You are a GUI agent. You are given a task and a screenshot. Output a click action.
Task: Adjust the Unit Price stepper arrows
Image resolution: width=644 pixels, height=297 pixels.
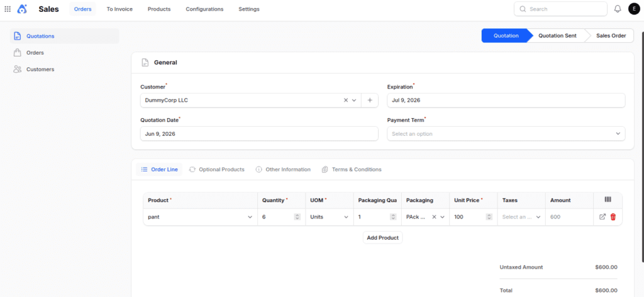pyautogui.click(x=489, y=217)
